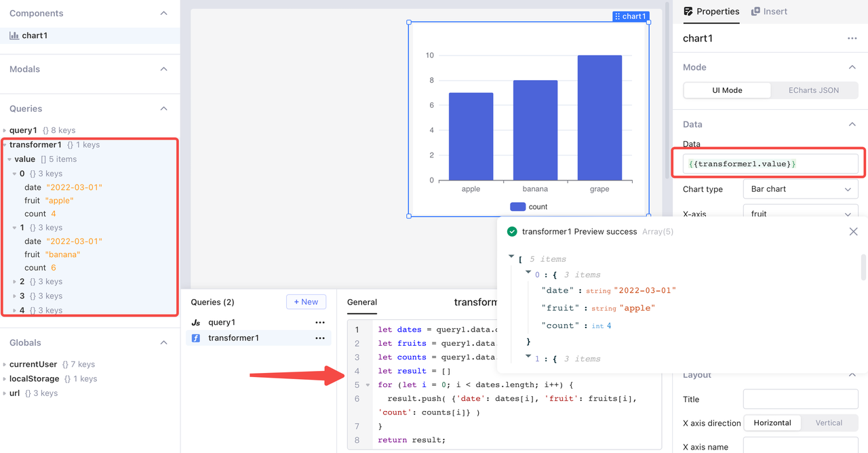Click the transformer icon beside transformer1
The image size is (868, 453).
point(196,338)
